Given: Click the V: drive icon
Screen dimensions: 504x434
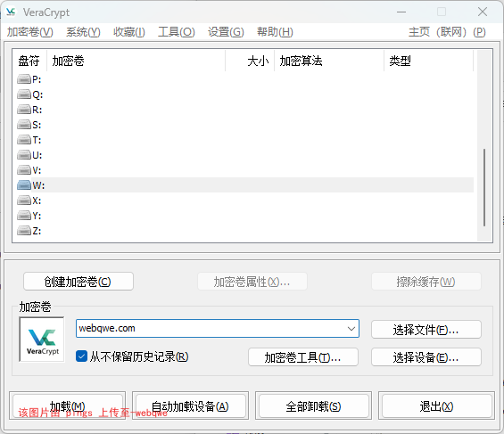Looking at the screenshot, I should (x=24, y=170).
